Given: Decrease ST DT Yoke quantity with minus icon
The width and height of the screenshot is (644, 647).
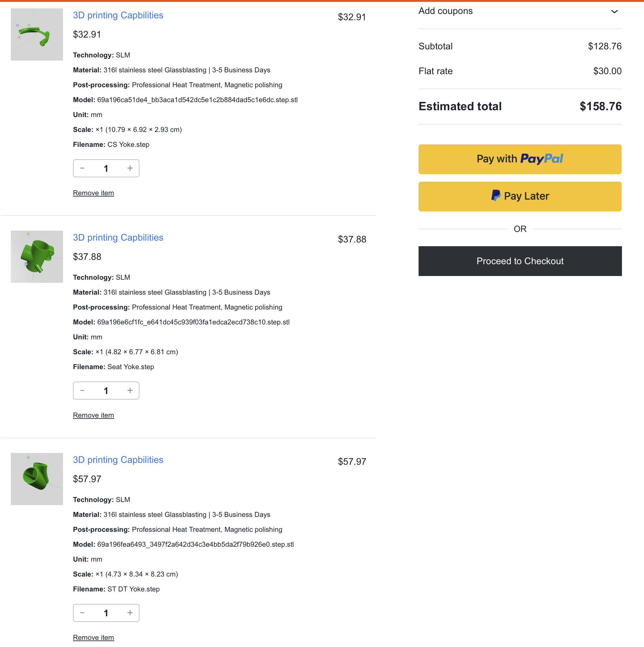Looking at the screenshot, I should coord(82,613).
